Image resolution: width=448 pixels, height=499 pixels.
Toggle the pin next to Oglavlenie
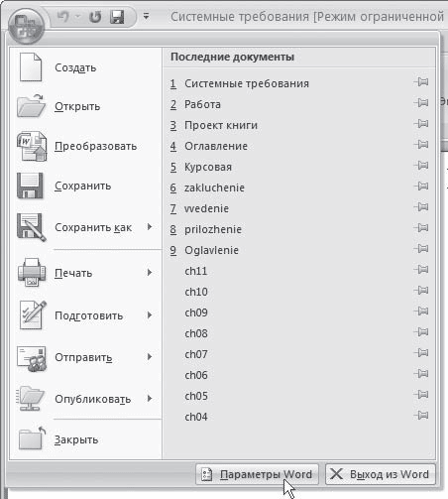pos(421,248)
